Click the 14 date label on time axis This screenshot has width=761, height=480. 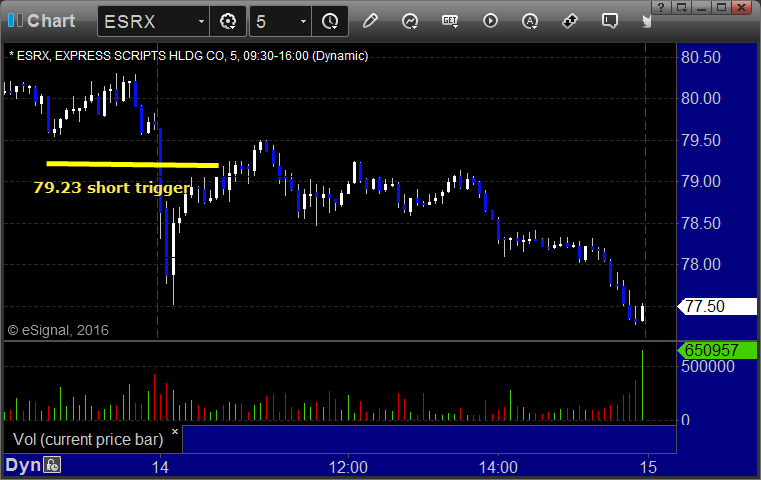coord(160,467)
